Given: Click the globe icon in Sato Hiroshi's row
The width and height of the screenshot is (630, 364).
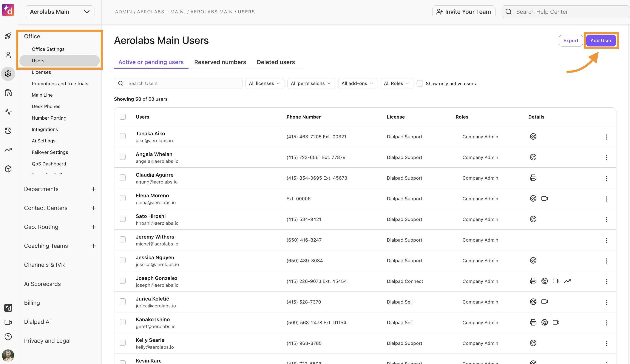Looking at the screenshot, I should pos(533,219).
